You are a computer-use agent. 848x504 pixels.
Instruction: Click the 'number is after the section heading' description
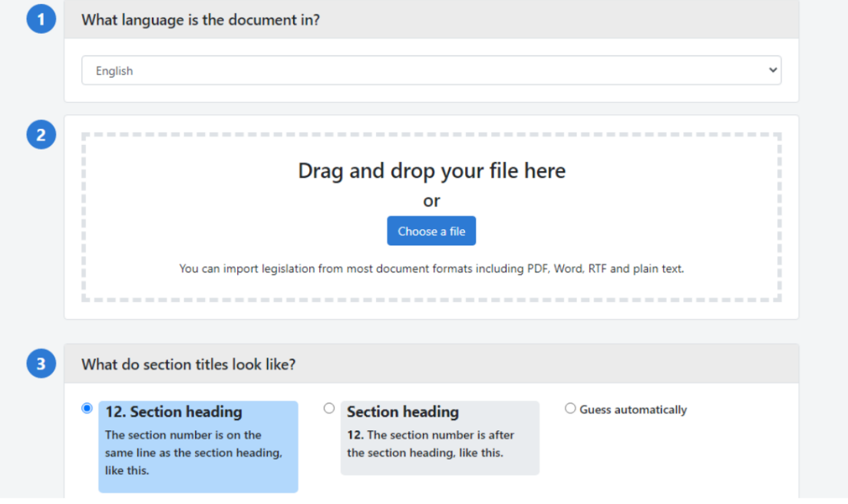point(430,443)
